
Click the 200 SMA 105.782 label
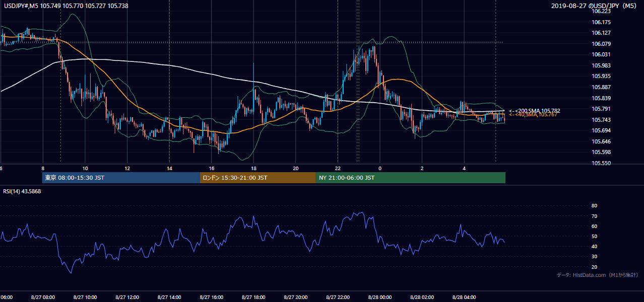point(535,111)
